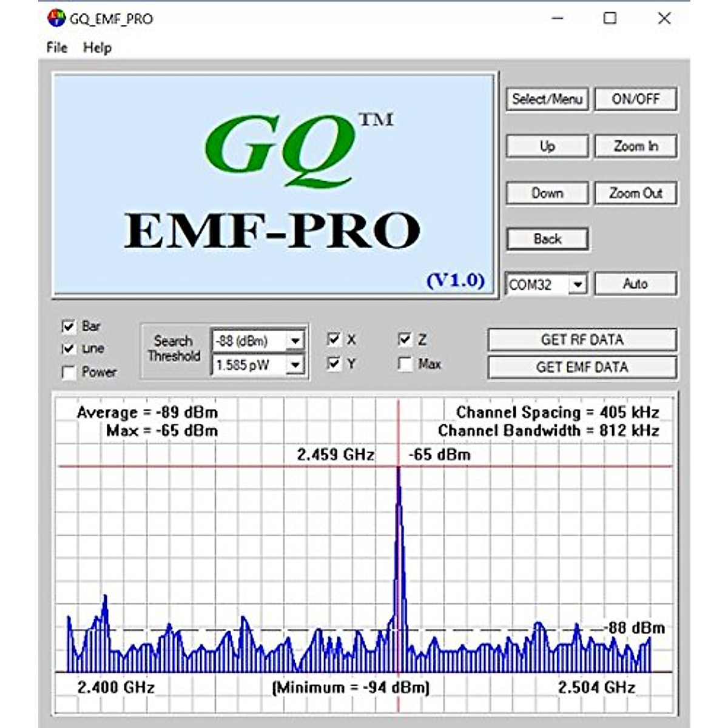Viewport: 728px width, 728px height.
Task: Expand the COM32 port dropdown
Action: pyautogui.click(x=578, y=284)
